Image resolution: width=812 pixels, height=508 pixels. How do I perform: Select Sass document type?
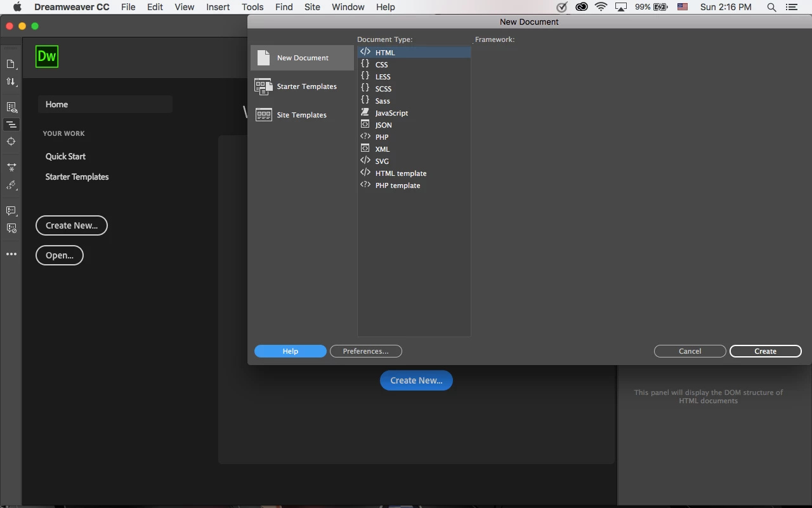point(414,101)
